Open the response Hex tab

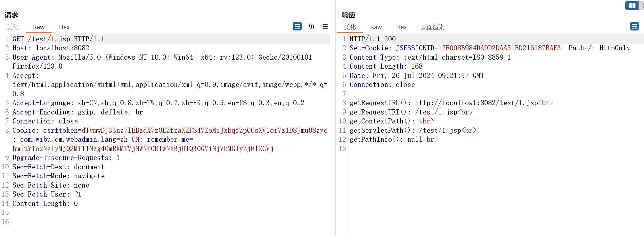[401, 27]
